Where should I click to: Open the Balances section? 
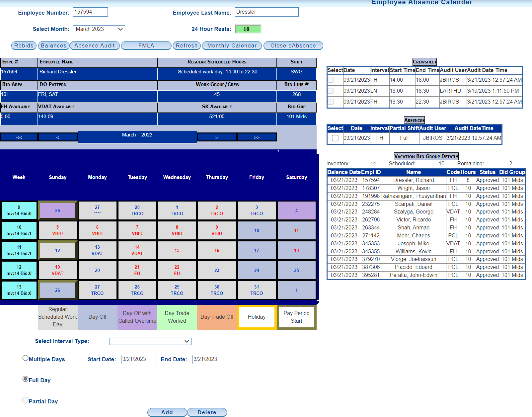[54, 45]
